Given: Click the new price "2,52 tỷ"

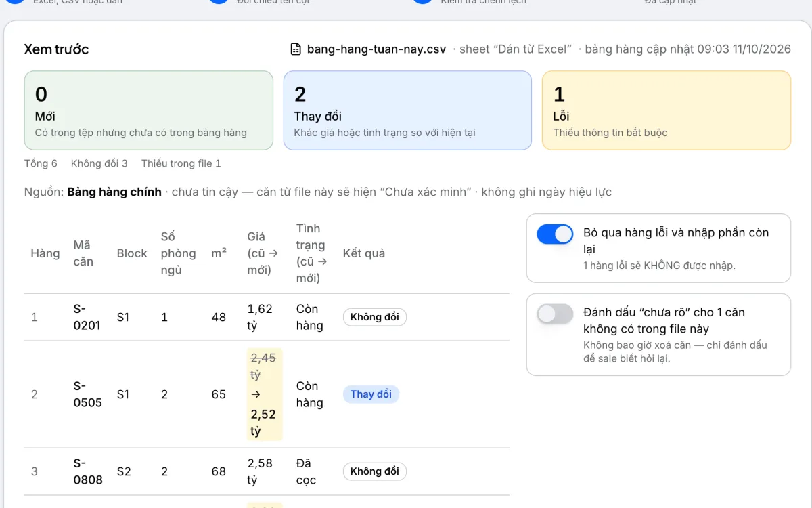Looking at the screenshot, I should pyautogui.click(x=263, y=423).
